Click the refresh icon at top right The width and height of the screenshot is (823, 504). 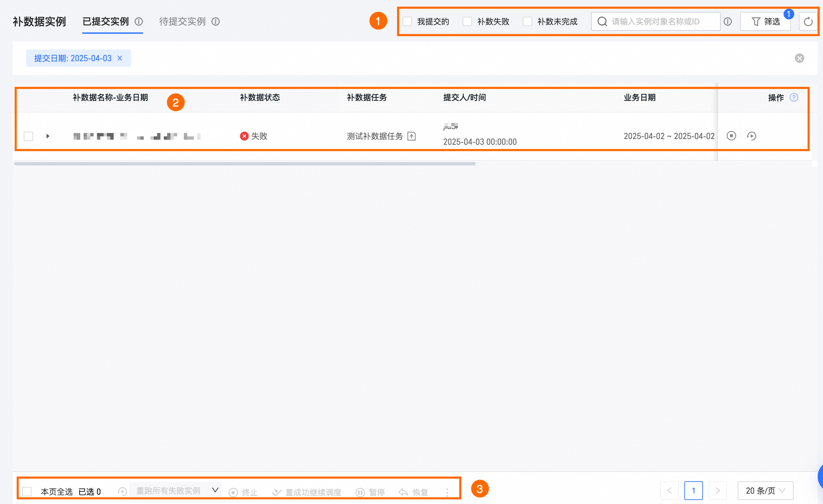[x=808, y=22]
